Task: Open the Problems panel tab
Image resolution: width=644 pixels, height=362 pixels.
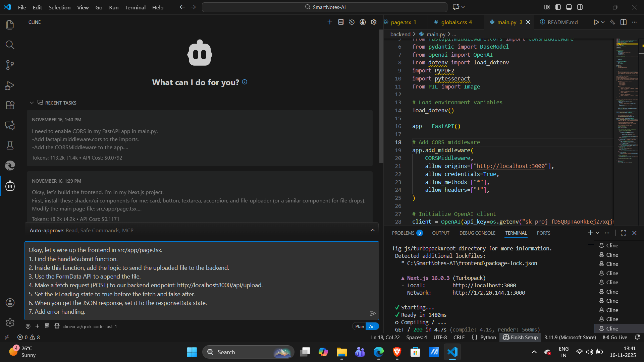Action: point(403,233)
